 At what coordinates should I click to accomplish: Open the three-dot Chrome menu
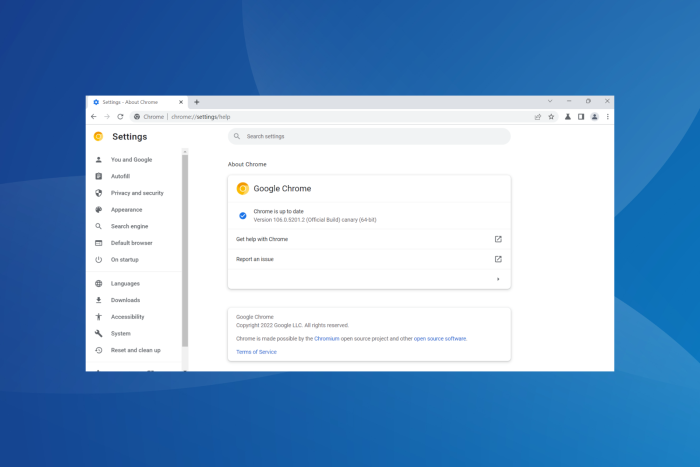pyautogui.click(x=608, y=117)
